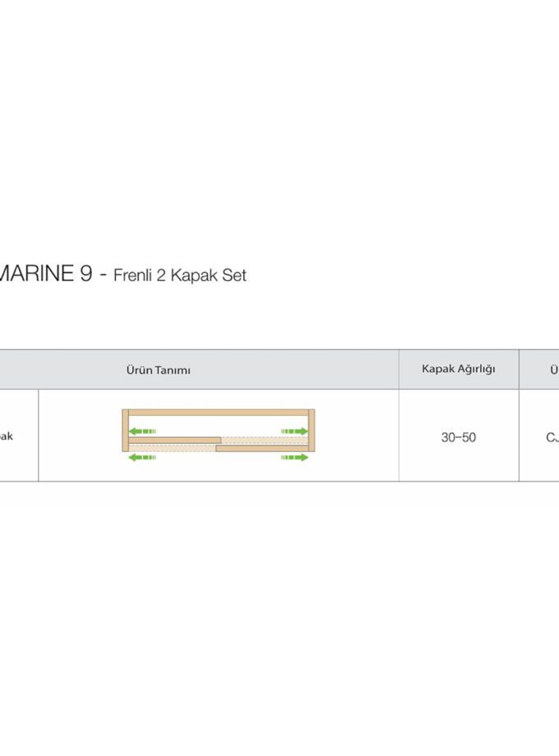Viewport: 559px width, 756px height.
Task: Select the 'Kapak Ağırlığı' column header
Action: [458, 369]
